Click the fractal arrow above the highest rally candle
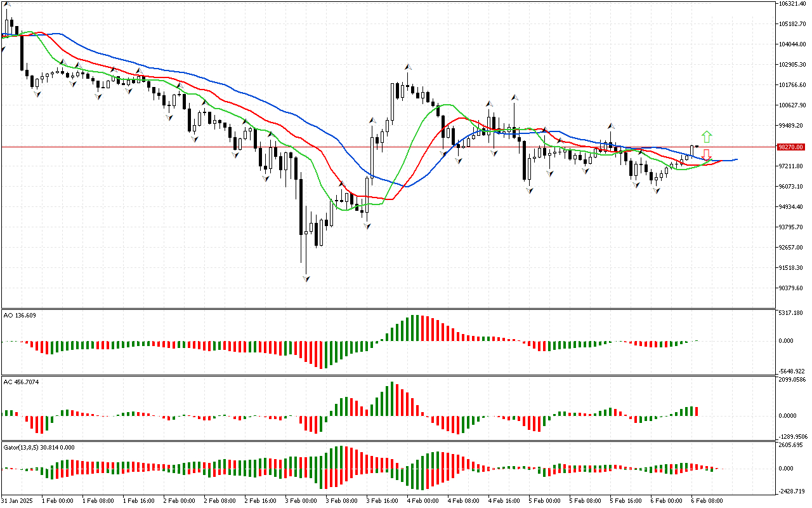This screenshot has height=508, width=812. (x=408, y=66)
